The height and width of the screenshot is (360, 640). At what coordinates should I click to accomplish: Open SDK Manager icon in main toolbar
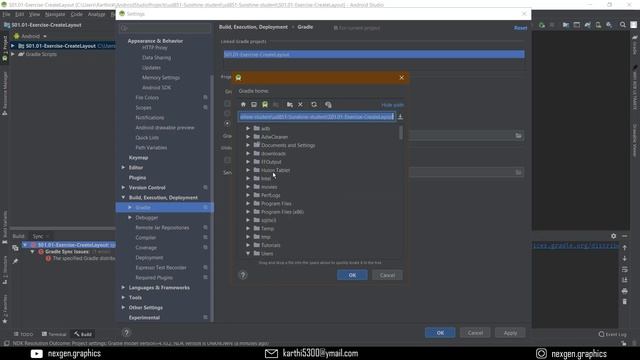[x=609, y=25]
